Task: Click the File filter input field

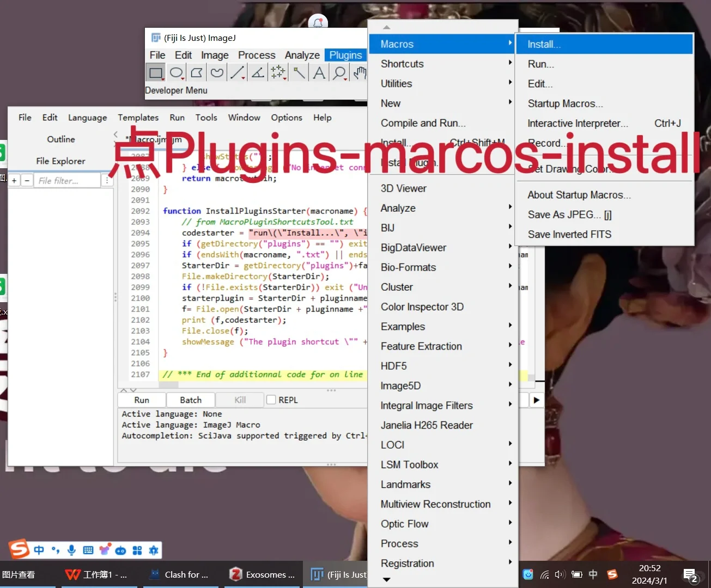Action: click(68, 180)
